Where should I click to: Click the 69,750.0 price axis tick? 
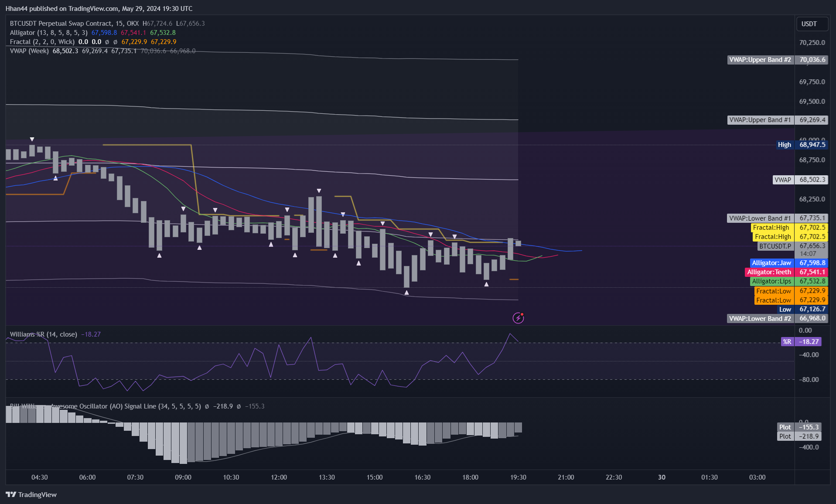coord(812,82)
